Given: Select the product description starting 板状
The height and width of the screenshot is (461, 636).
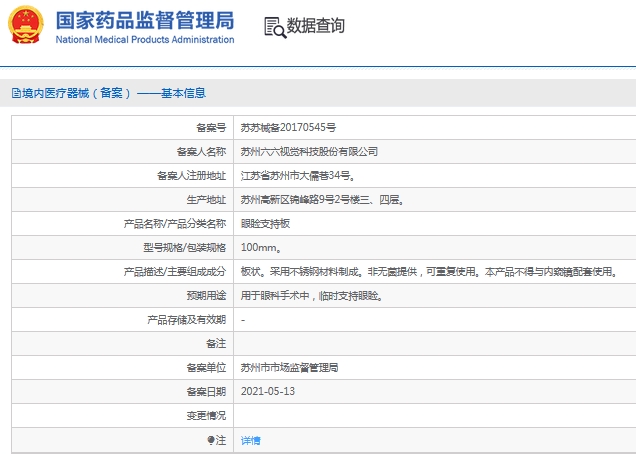Looking at the screenshot, I should coord(429,272).
